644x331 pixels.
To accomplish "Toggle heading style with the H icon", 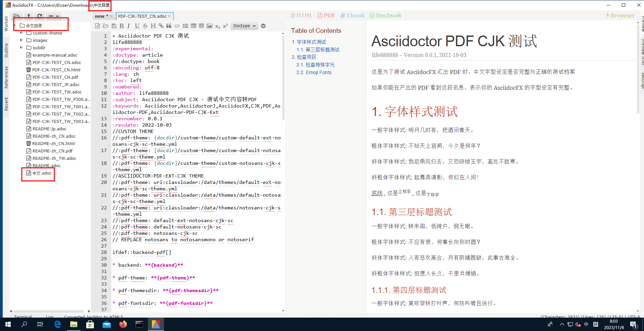I will tap(153, 26).
